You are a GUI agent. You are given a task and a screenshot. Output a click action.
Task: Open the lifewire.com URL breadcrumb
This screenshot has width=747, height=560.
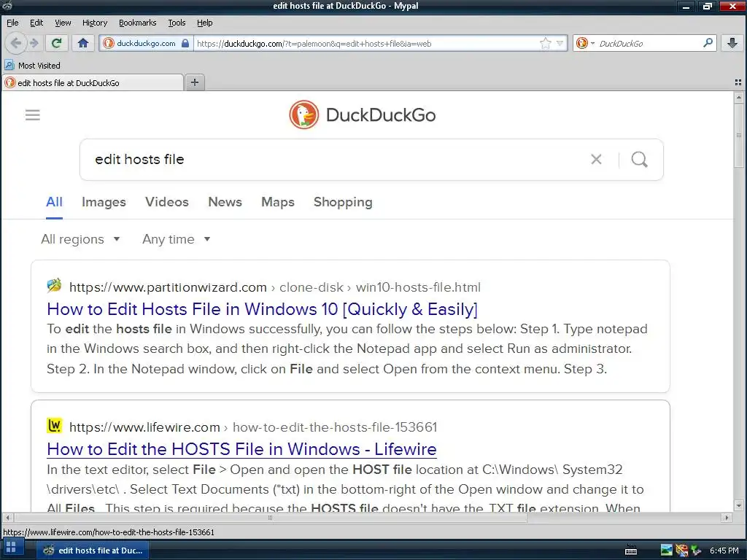[253, 427]
